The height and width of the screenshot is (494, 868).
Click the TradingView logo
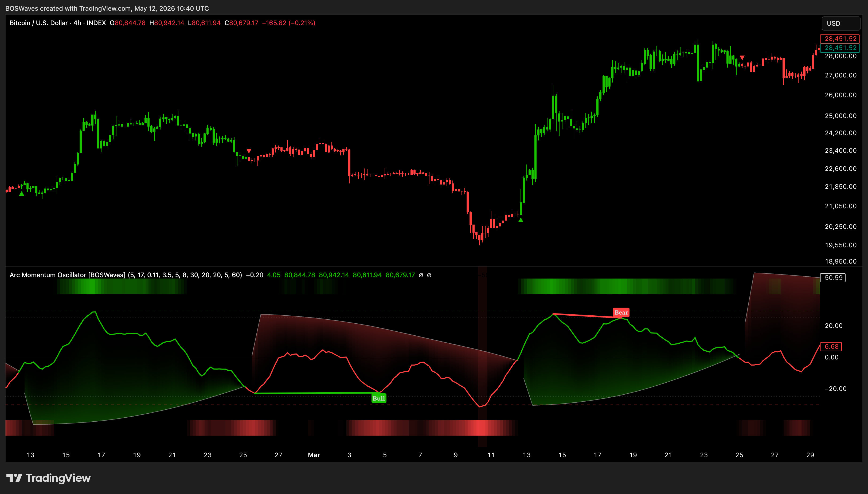coord(49,478)
